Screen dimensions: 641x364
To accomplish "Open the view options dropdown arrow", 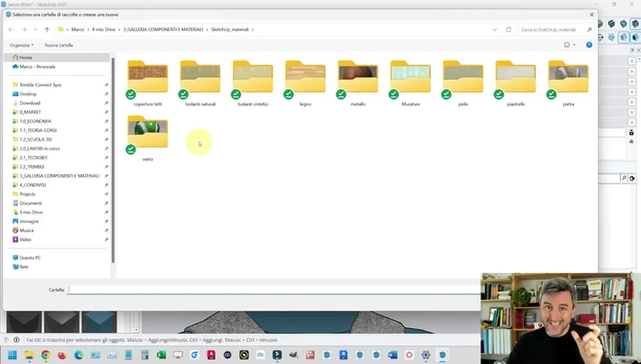I will 574,45.
